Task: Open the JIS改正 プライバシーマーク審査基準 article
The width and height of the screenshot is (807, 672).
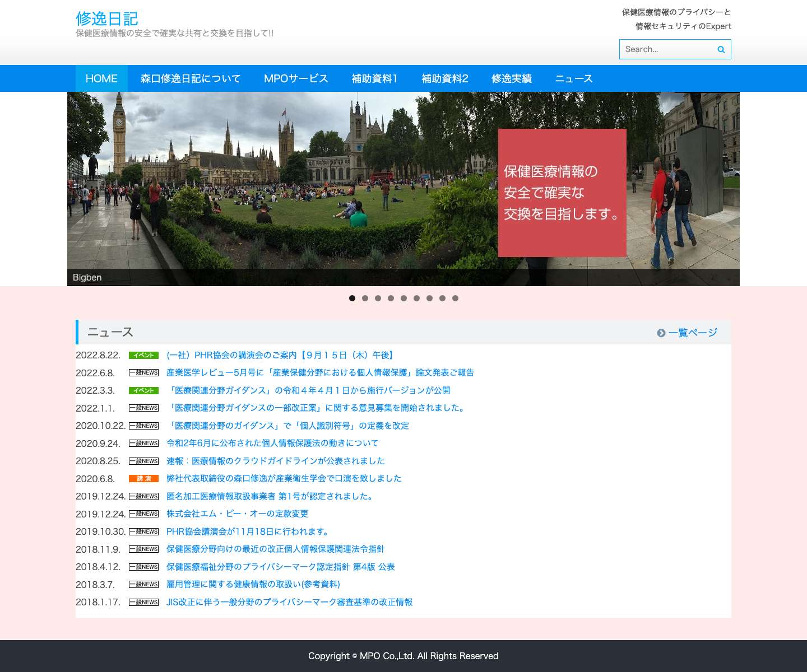Action: (290, 602)
